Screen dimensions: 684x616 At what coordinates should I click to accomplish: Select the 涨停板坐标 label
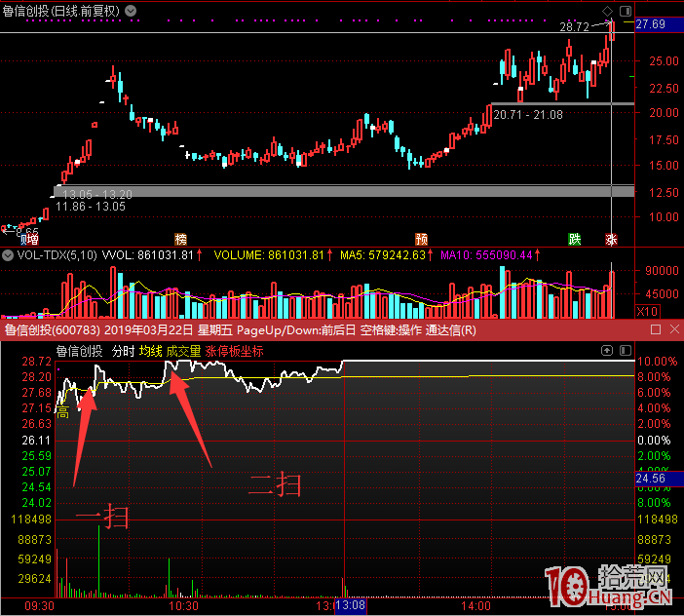tap(234, 351)
